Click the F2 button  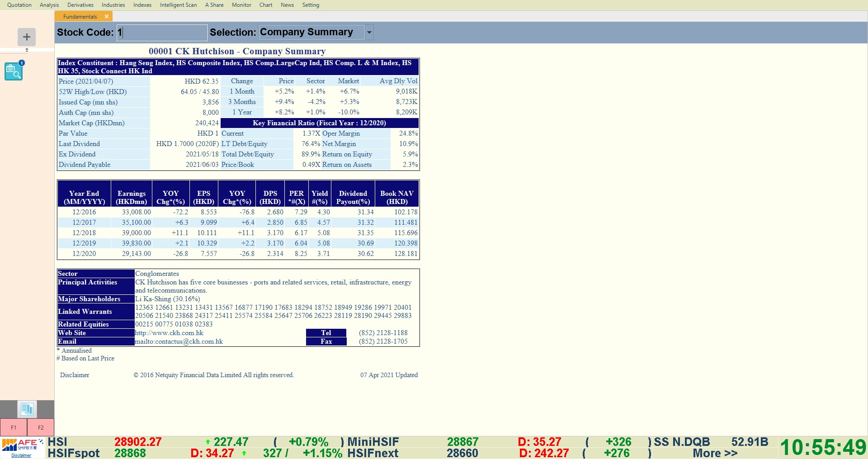41,427
